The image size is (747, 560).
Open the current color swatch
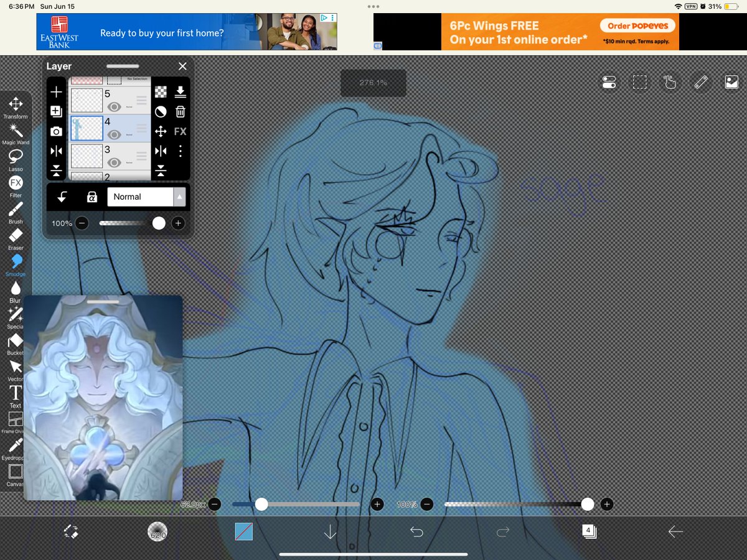(243, 531)
